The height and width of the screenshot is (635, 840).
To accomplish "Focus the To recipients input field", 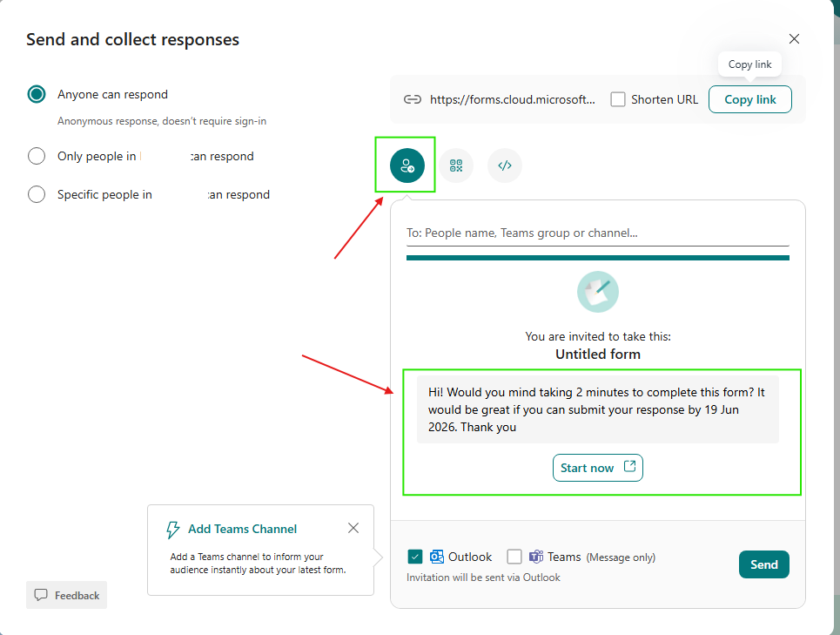I will [598, 233].
